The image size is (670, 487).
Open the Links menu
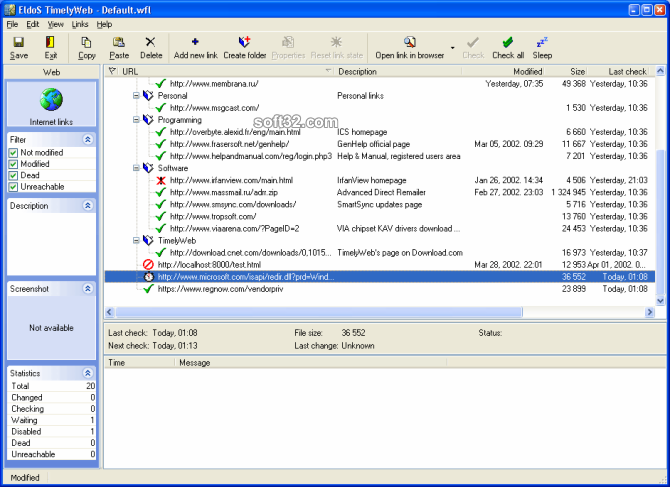80,24
